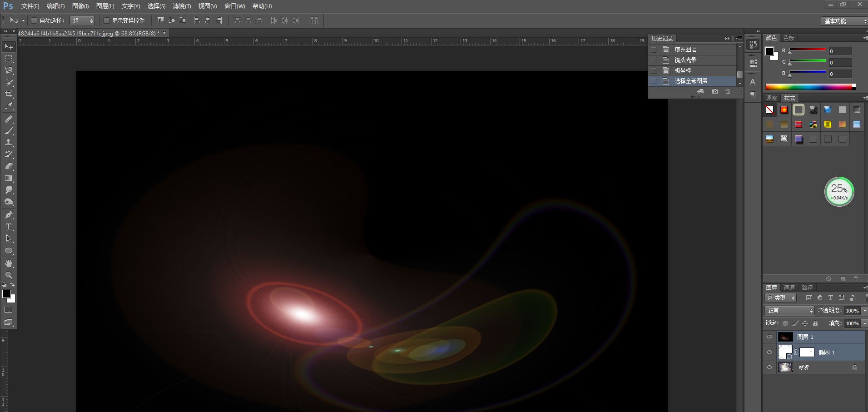Image resolution: width=868 pixels, height=412 pixels.
Task: Open the 填充 fill slider dropdown
Action: coord(864,323)
